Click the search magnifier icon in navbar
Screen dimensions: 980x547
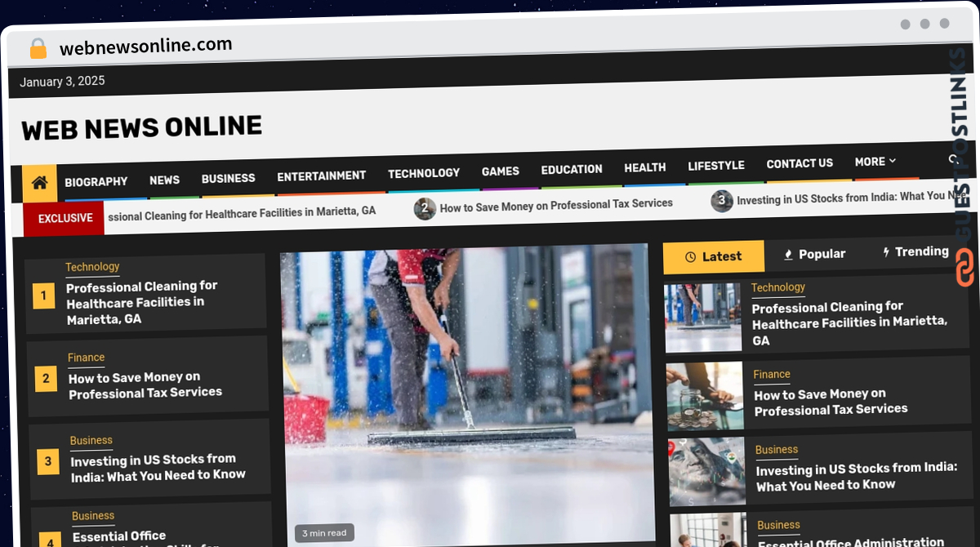[x=952, y=160]
